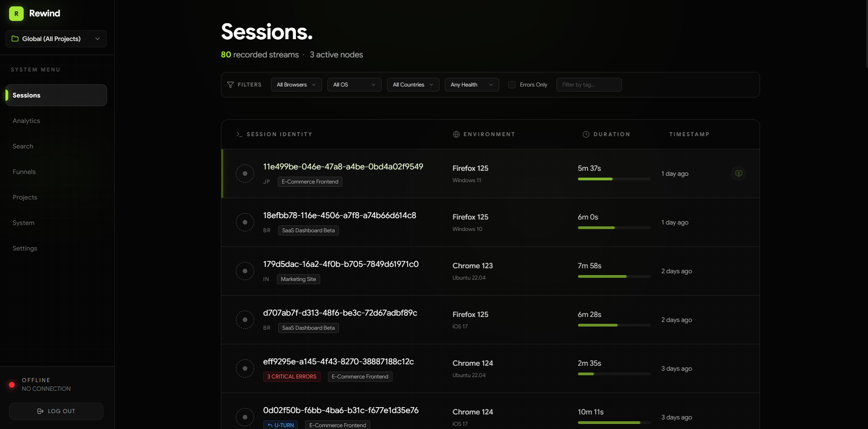This screenshot has height=429, width=868.
Task: Open session 0d02f50b-f6bb-4ba6-b31c-f677e1d35e76
Action: (x=341, y=410)
